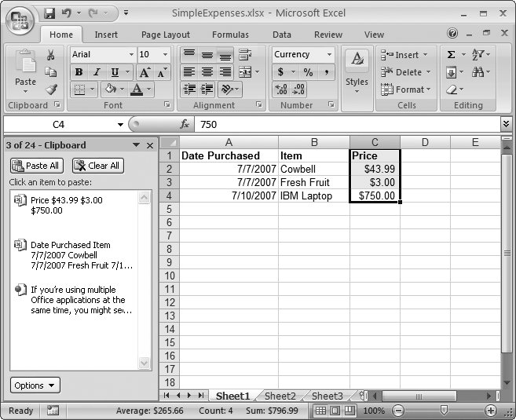Align text to the right
This screenshot has width=516, height=420.
pyautogui.click(x=225, y=72)
